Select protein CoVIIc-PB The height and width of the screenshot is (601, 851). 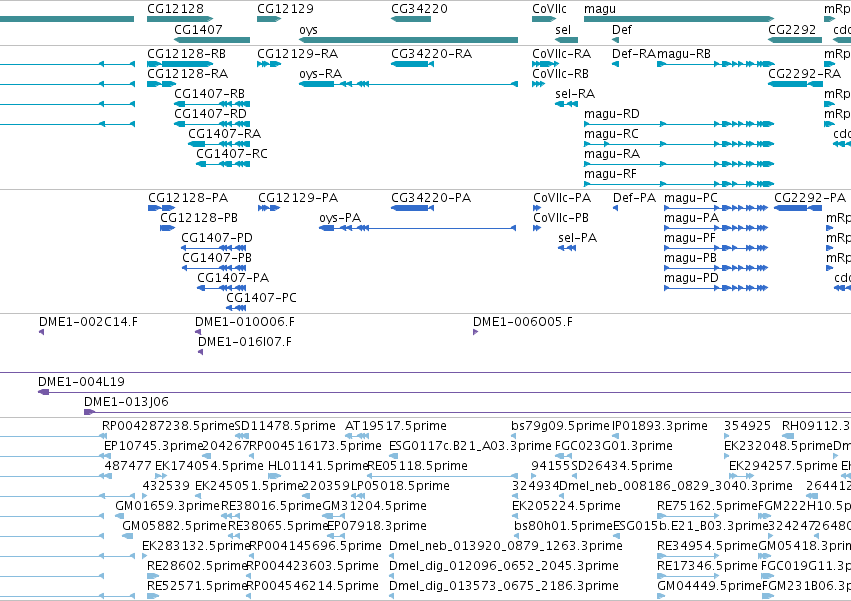pos(561,218)
